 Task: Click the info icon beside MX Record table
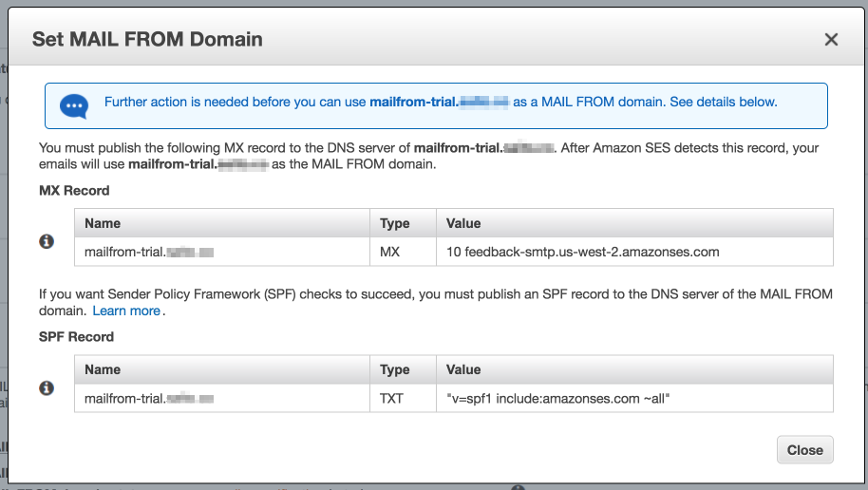pyautogui.click(x=47, y=241)
